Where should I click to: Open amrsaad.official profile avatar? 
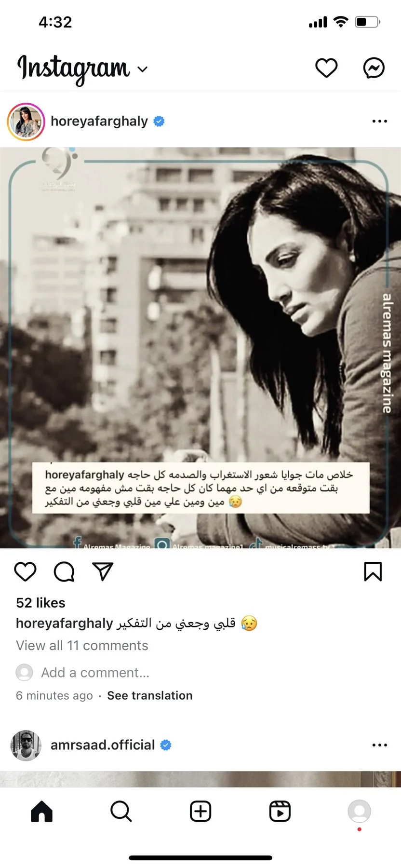pos(26,746)
